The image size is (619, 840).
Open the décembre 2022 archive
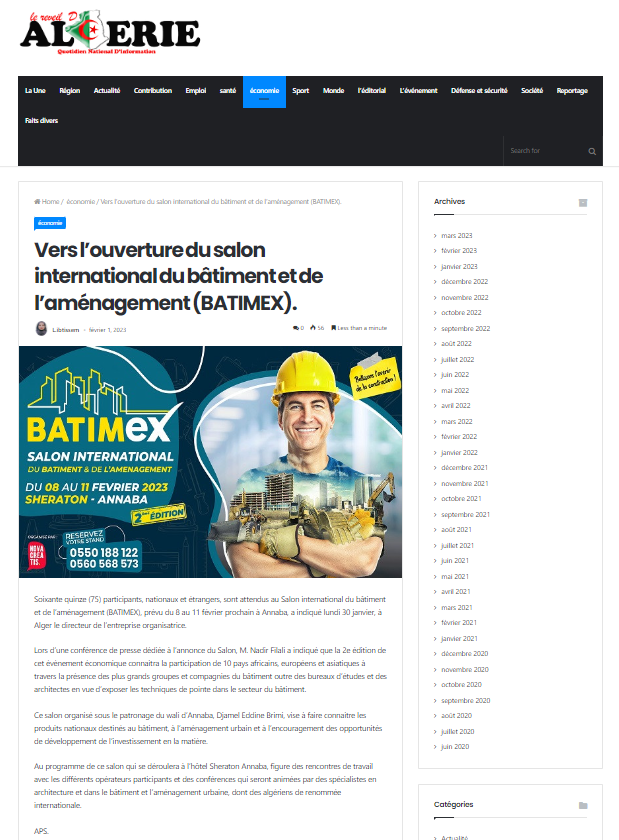(x=465, y=282)
